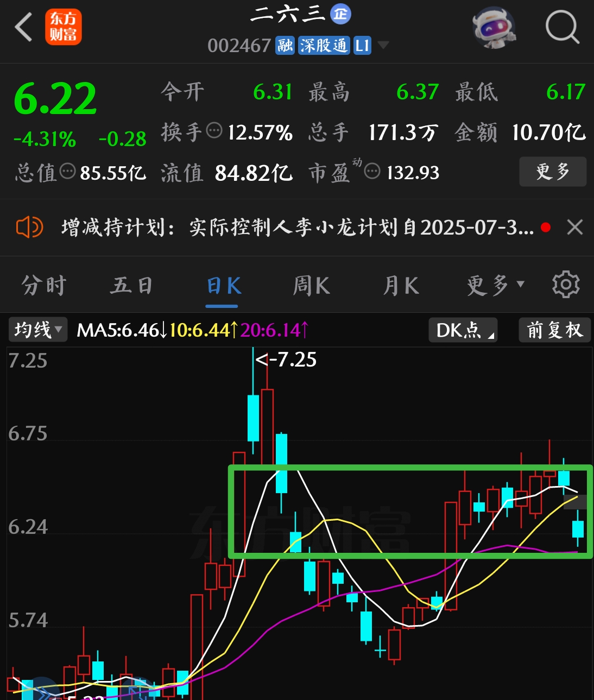Tap the stock code 002467
The height and width of the screenshot is (700, 594).
tap(239, 46)
